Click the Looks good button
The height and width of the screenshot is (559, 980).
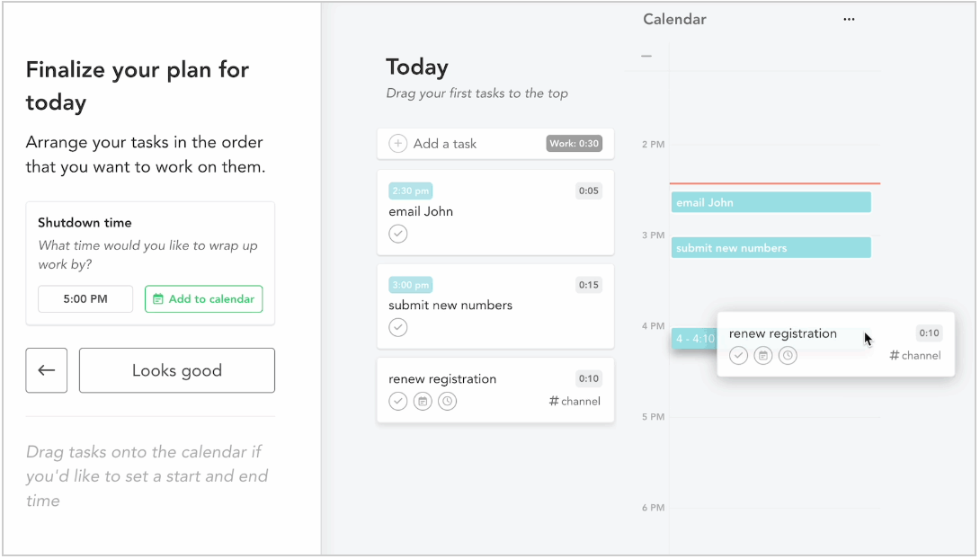[177, 370]
